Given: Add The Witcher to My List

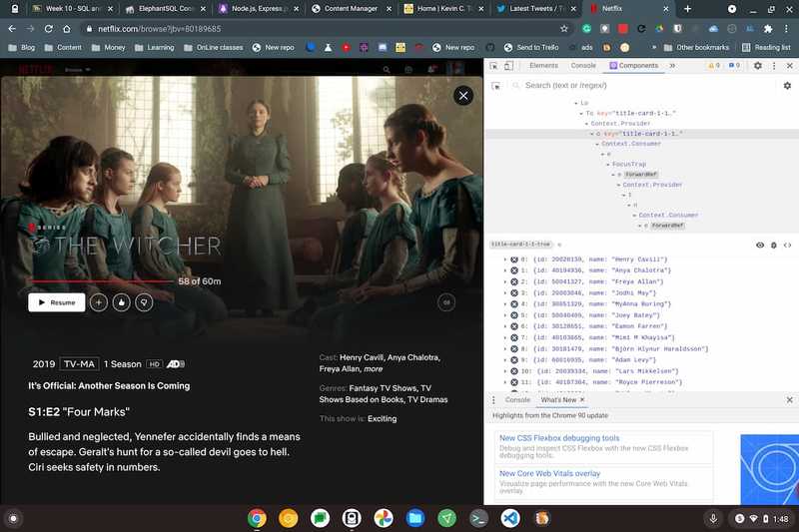Looking at the screenshot, I should [98, 302].
